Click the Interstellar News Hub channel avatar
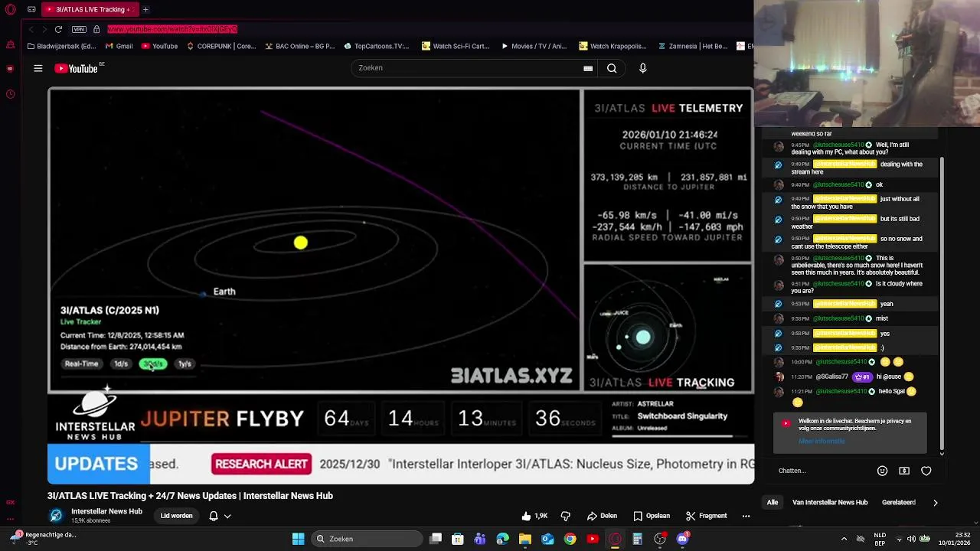This screenshot has height=551, width=980. point(56,515)
